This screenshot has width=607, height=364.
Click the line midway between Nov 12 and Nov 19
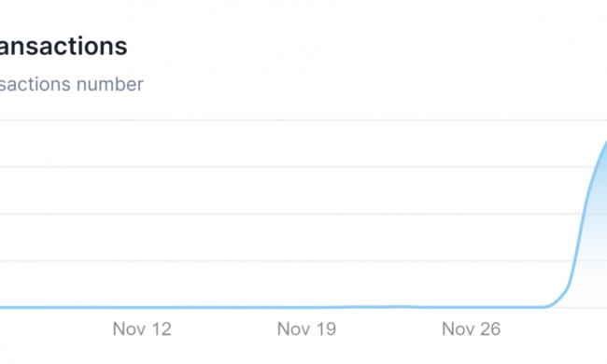[x=224, y=307]
